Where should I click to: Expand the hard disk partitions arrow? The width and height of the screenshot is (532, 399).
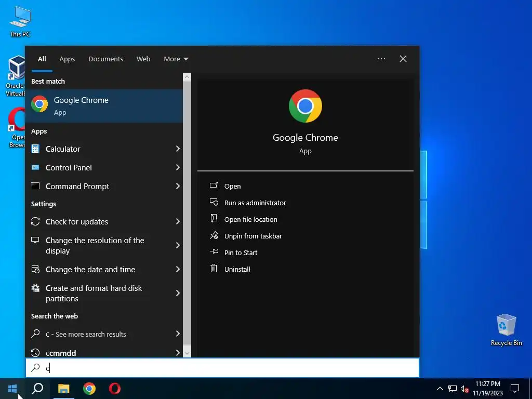click(178, 293)
